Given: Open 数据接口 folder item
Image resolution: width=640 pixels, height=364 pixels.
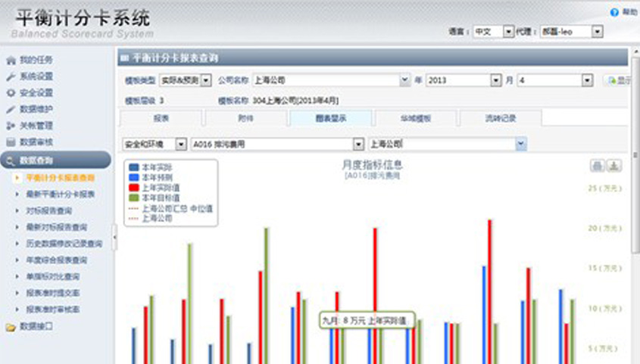Looking at the screenshot, I should [36, 326].
